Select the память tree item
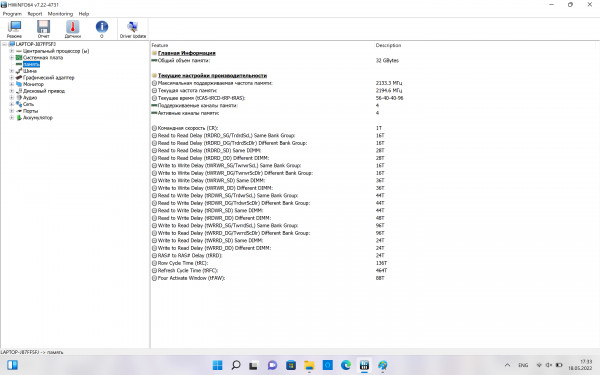The width and height of the screenshot is (600, 375). [x=31, y=64]
